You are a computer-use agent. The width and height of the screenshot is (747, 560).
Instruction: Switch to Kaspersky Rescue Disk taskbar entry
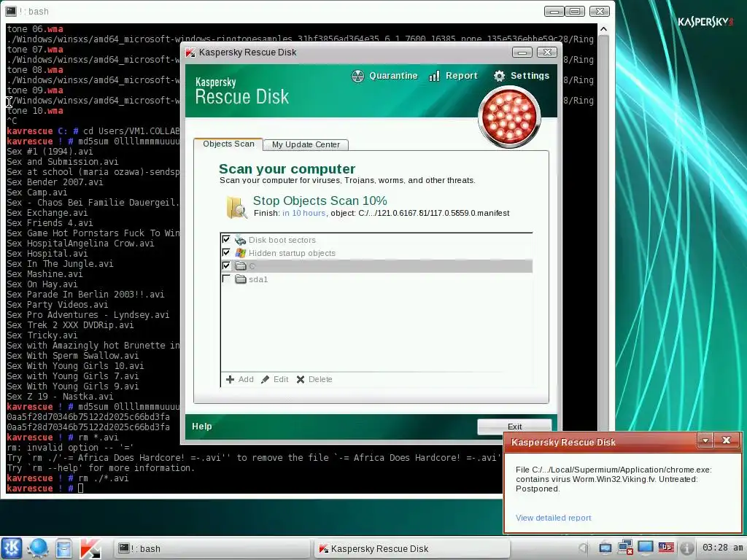click(411, 548)
